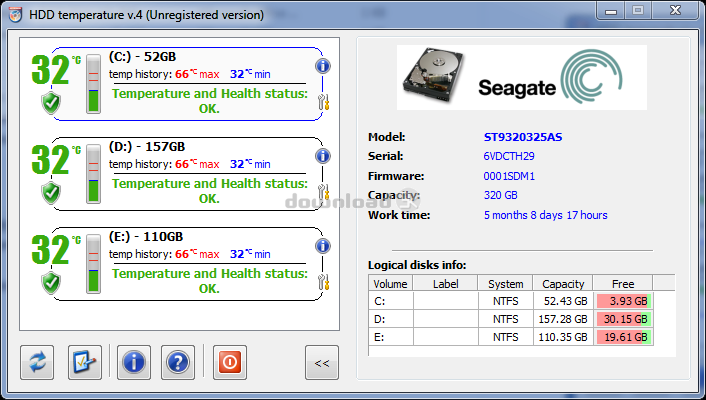Screen dimensions: 706x400
Task: Click the firmware value 0001SDM1
Action: coord(509,176)
